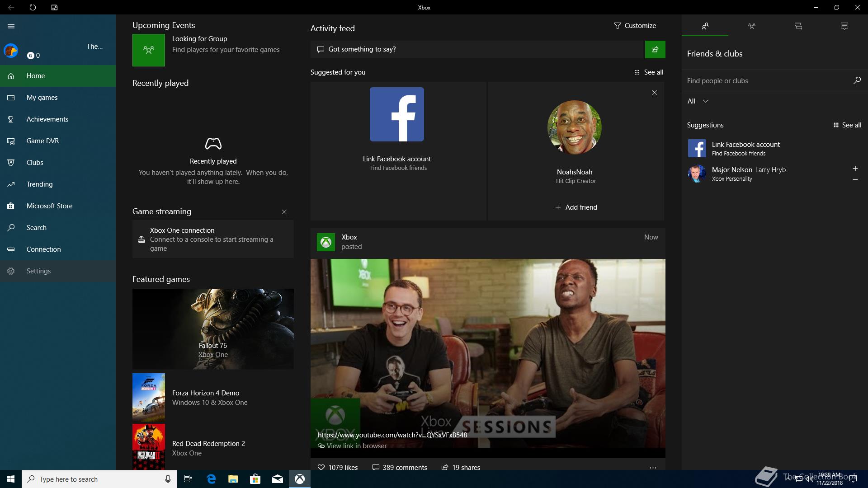Share the post via 19 shares
868x488 pixels.
(461, 467)
